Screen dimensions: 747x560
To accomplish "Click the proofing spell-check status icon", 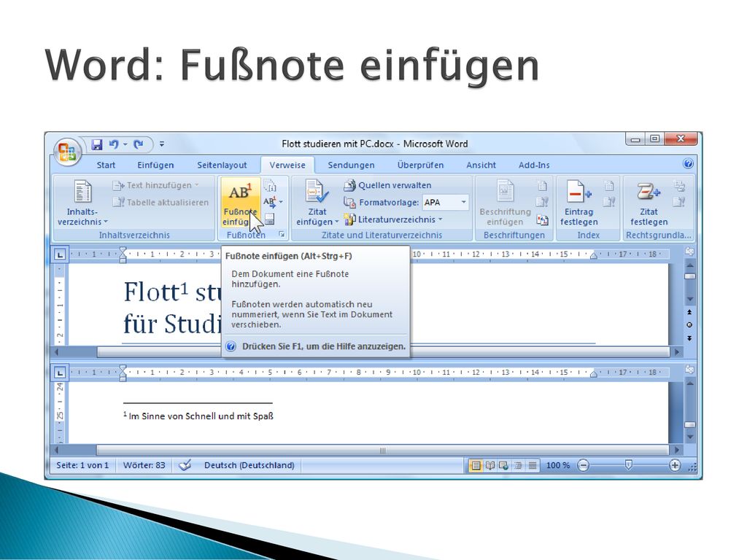I will [x=185, y=465].
